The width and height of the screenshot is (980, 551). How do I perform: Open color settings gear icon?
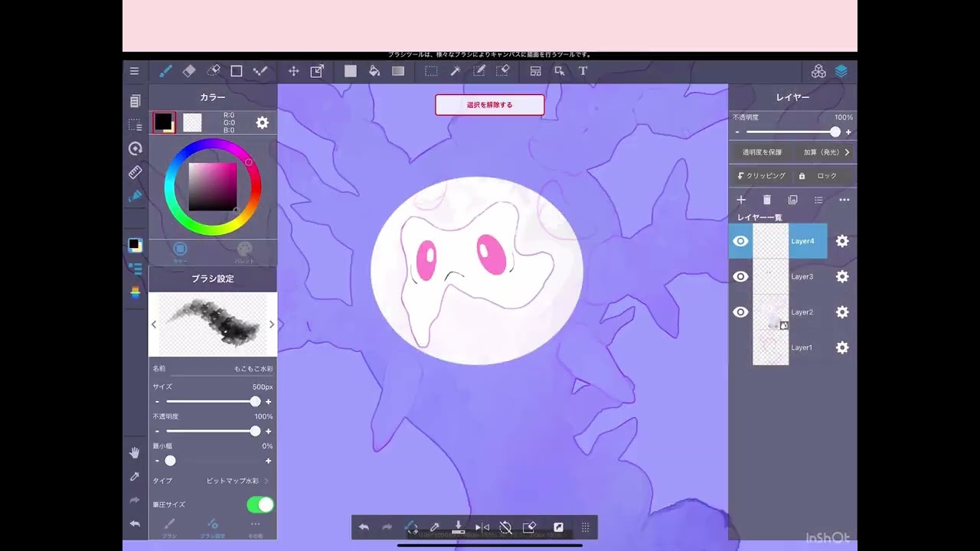point(262,122)
